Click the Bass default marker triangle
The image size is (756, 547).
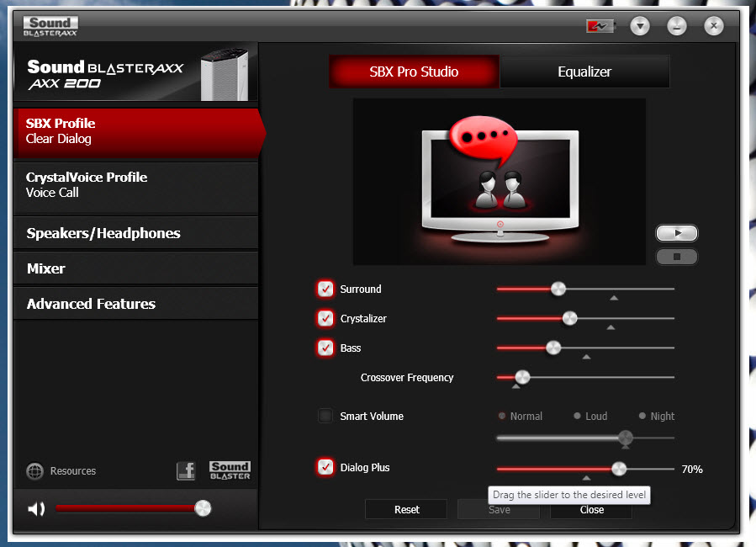pyautogui.click(x=586, y=357)
